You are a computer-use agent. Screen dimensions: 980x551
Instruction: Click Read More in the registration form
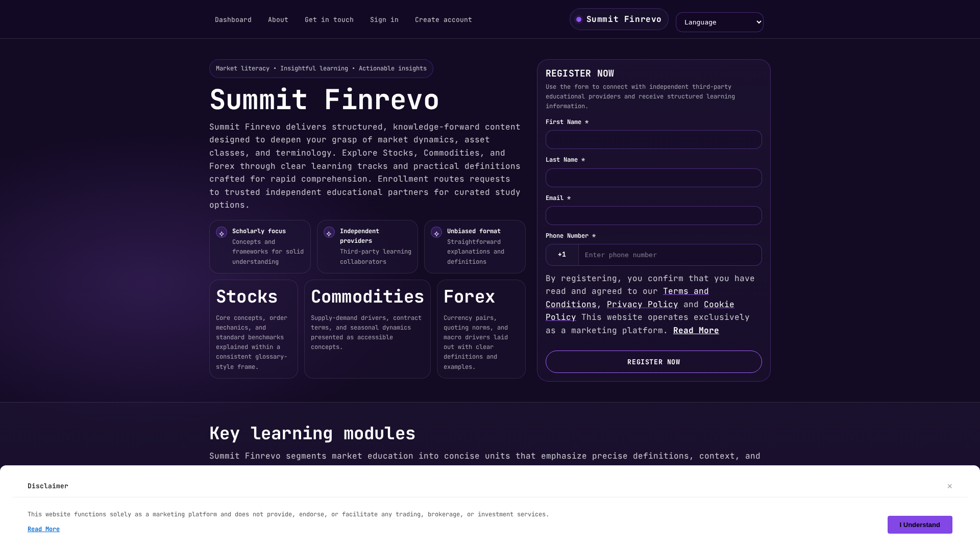696,331
